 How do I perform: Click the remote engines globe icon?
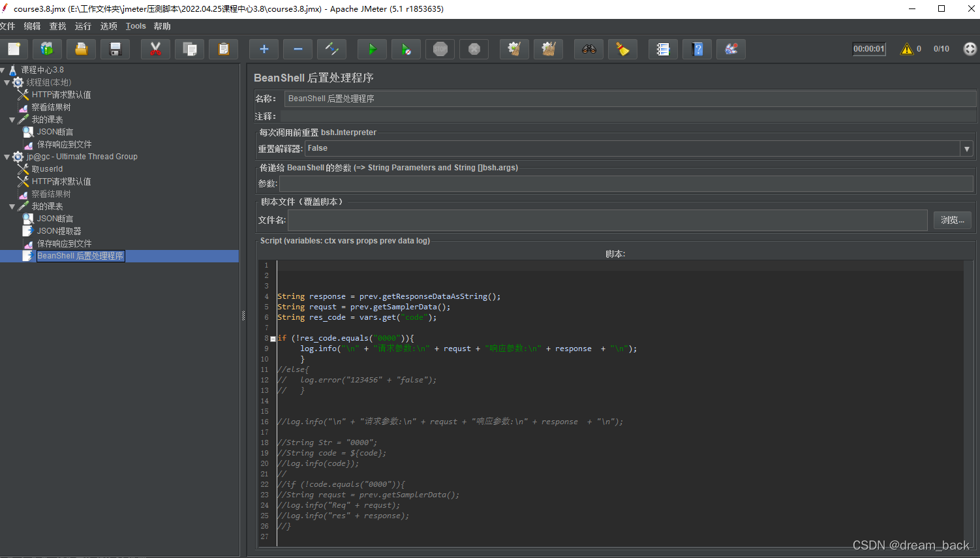pyautogui.click(x=970, y=49)
